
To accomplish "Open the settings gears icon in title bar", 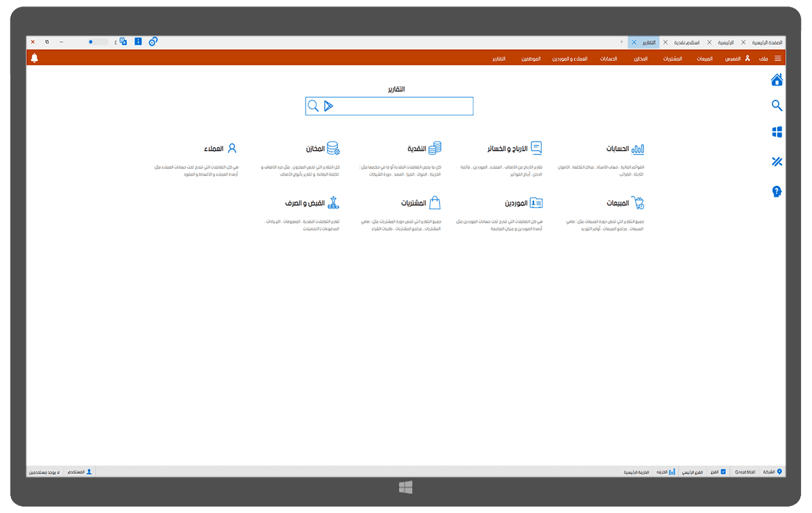I will pyautogui.click(x=153, y=42).
